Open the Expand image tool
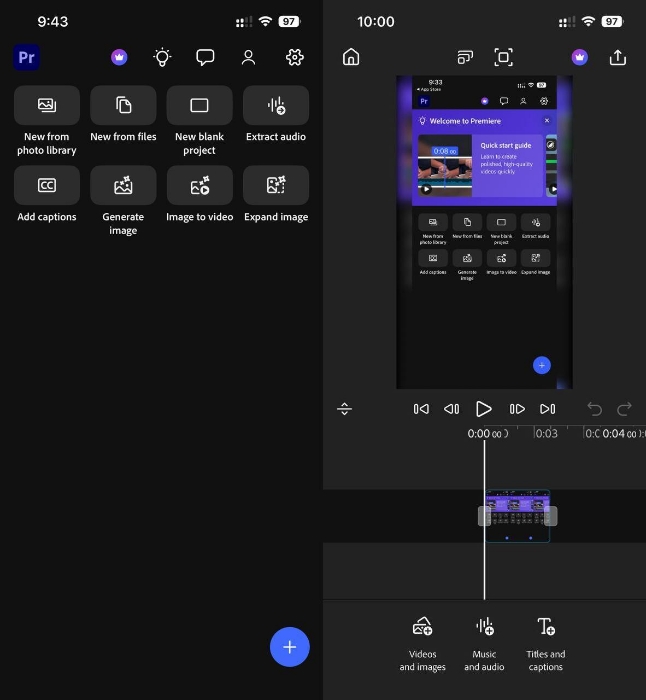Screen dimensions: 646x700 coord(275,186)
